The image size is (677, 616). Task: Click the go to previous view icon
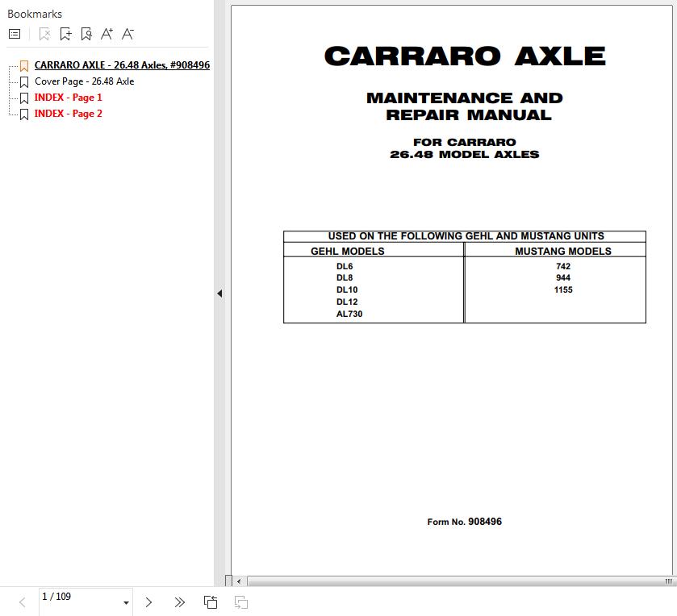(211, 602)
